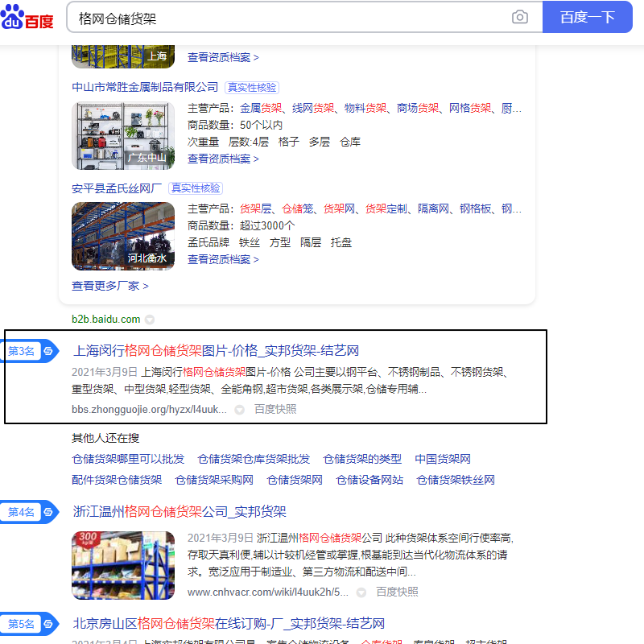The image size is (644, 644).
Task: Click 商品数量：50个以内 text
Action: pos(235,125)
